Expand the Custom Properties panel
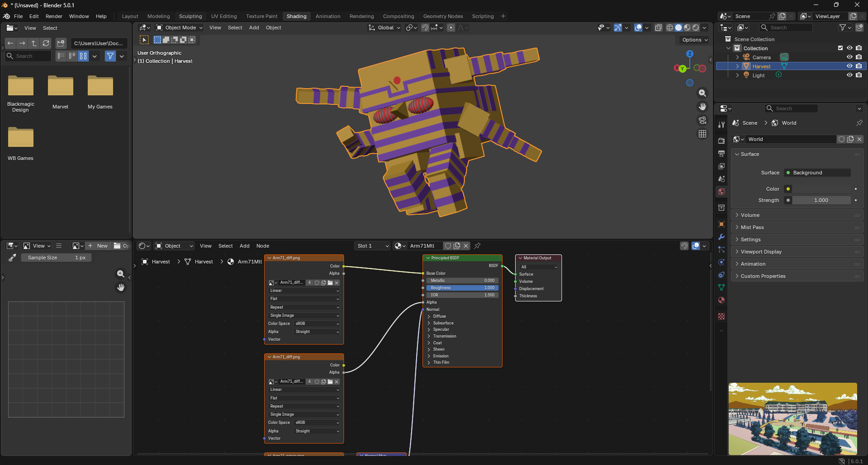This screenshot has width=868, height=465. (797, 276)
